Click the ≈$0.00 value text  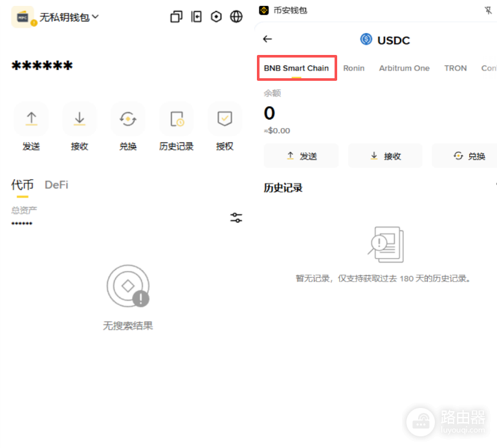[277, 131]
